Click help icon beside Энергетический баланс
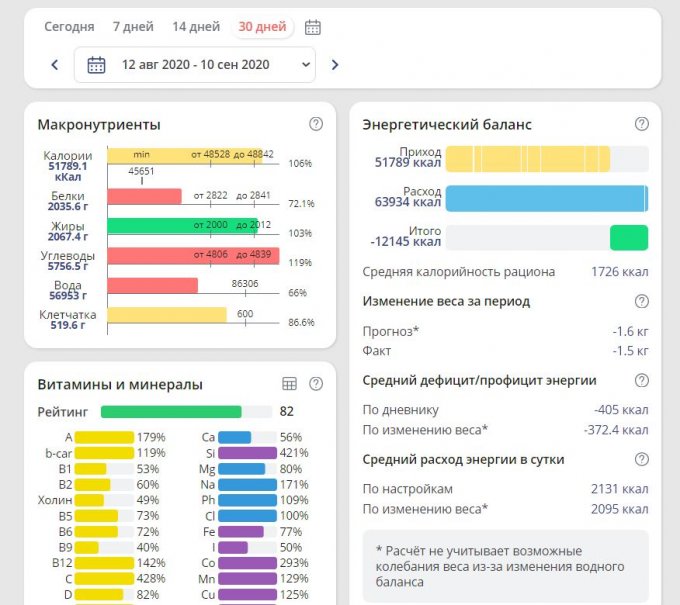 [x=642, y=124]
